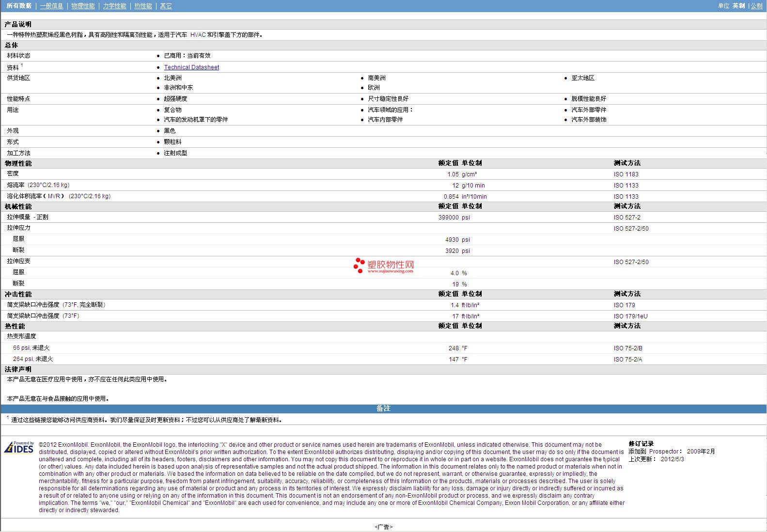Select 英制 unit option
The height and width of the screenshot is (532, 767).
[x=738, y=6]
